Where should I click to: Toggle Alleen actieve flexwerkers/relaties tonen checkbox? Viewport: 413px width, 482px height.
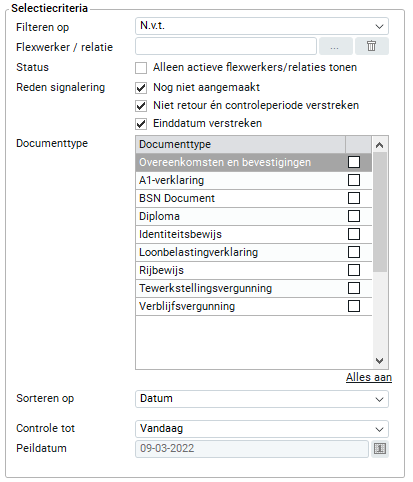141,68
